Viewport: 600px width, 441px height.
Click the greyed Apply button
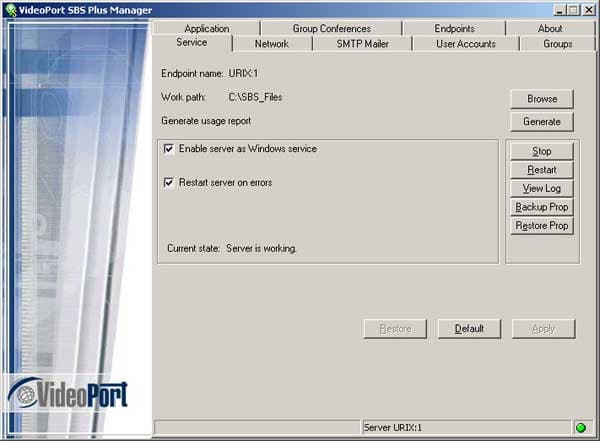point(543,329)
